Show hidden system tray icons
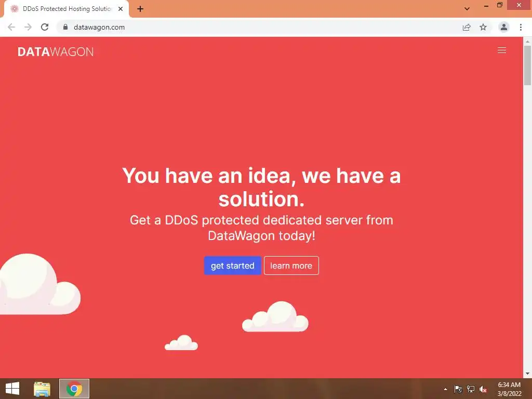This screenshot has width=532, height=399. click(445, 389)
